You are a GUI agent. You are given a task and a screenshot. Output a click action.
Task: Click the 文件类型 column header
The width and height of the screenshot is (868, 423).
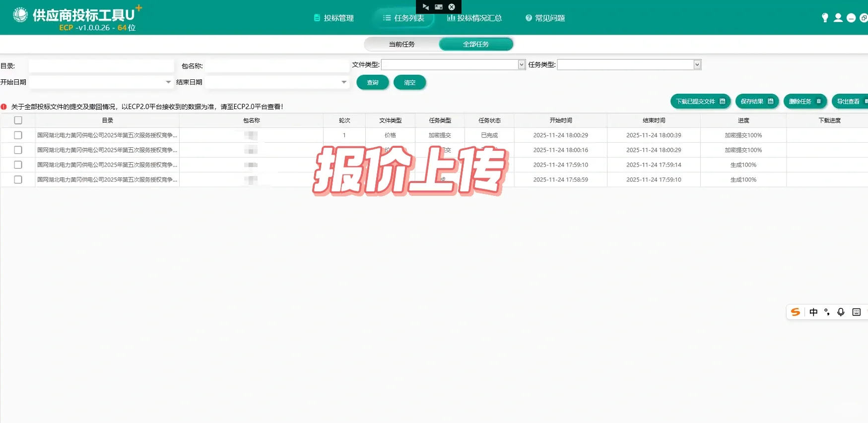tap(391, 121)
